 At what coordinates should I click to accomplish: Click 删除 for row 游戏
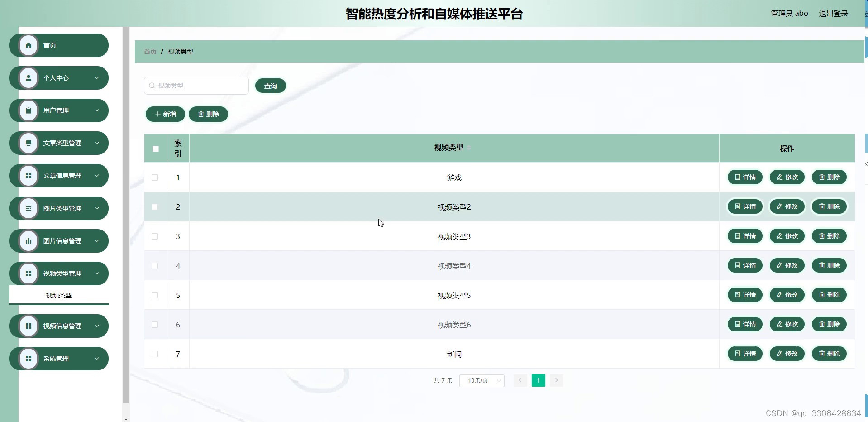point(830,177)
